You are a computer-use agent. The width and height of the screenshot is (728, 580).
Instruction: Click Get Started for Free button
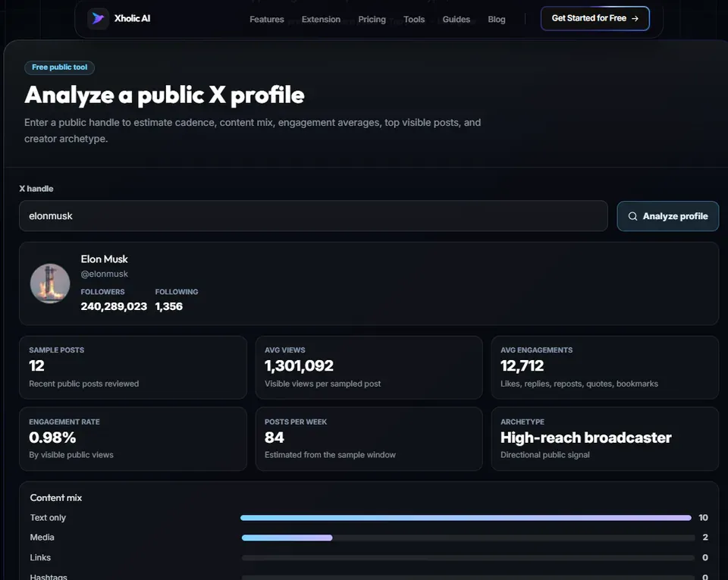coord(595,18)
